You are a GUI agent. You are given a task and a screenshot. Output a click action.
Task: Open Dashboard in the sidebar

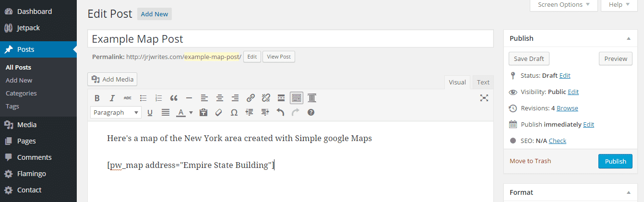[x=38, y=12]
